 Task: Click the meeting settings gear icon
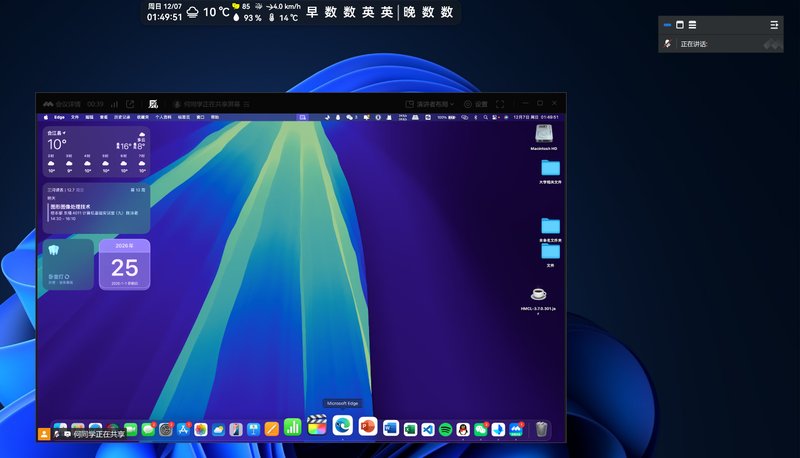[x=467, y=104]
